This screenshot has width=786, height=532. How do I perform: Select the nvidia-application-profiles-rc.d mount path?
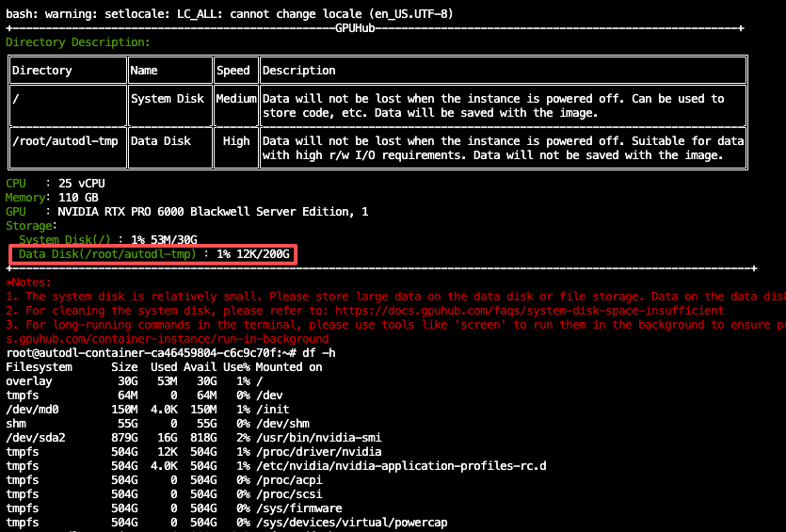pos(401,466)
